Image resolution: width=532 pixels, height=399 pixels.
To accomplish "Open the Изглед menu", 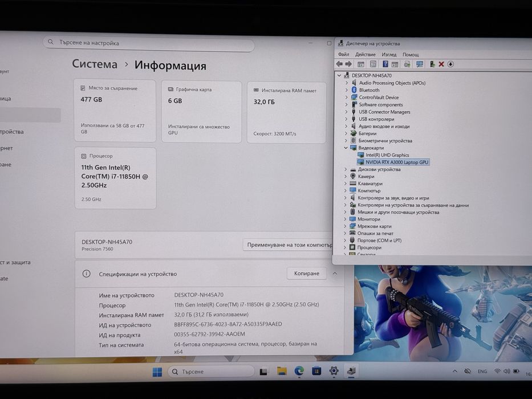I will [x=389, y=54].
